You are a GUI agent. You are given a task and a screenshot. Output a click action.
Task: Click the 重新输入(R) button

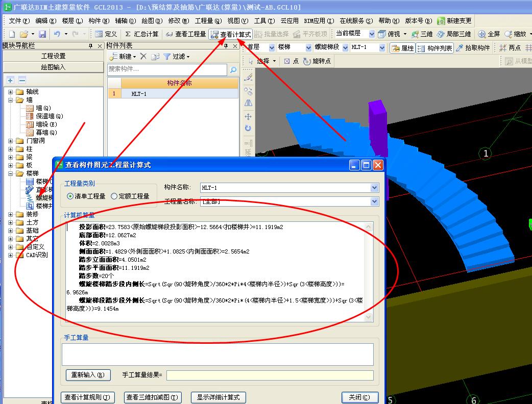pyautogui.click(x=88, y=375)
